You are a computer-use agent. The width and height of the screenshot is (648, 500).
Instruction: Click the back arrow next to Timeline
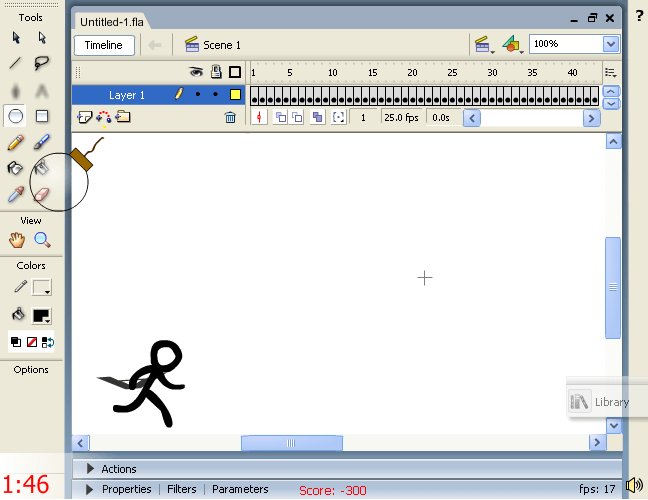pos(155,45)
